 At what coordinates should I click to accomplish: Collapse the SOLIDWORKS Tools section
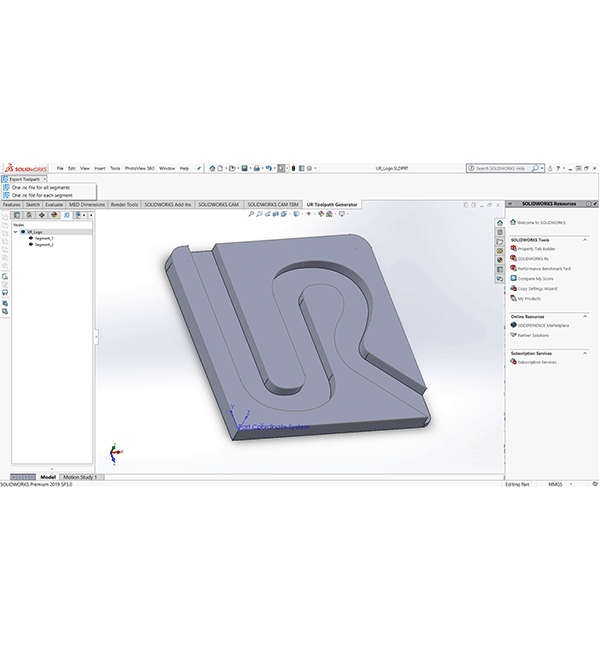coord(585,240)
